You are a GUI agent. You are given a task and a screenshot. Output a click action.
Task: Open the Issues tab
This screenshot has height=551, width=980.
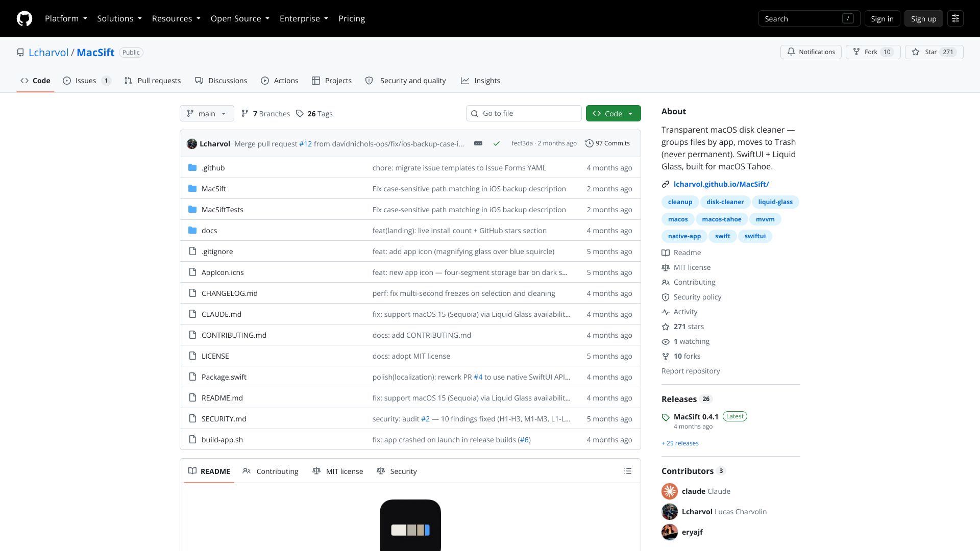tap(86, 81)
